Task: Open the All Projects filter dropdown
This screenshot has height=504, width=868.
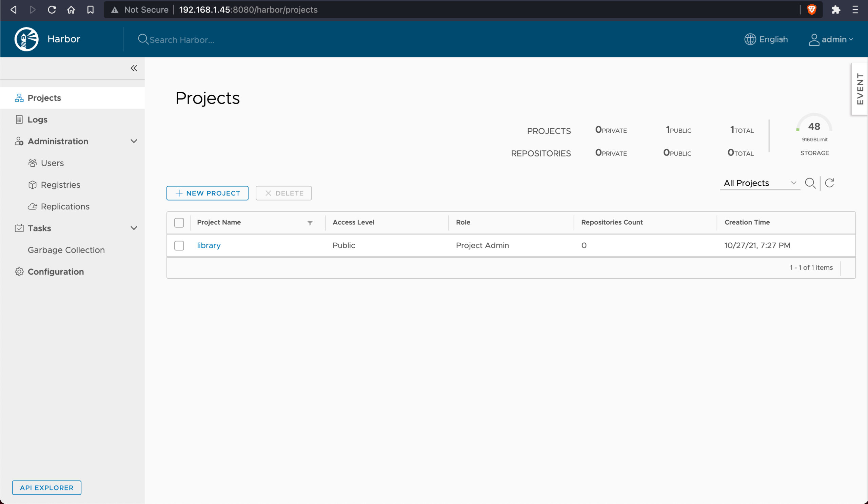Action: coord(760,183)
